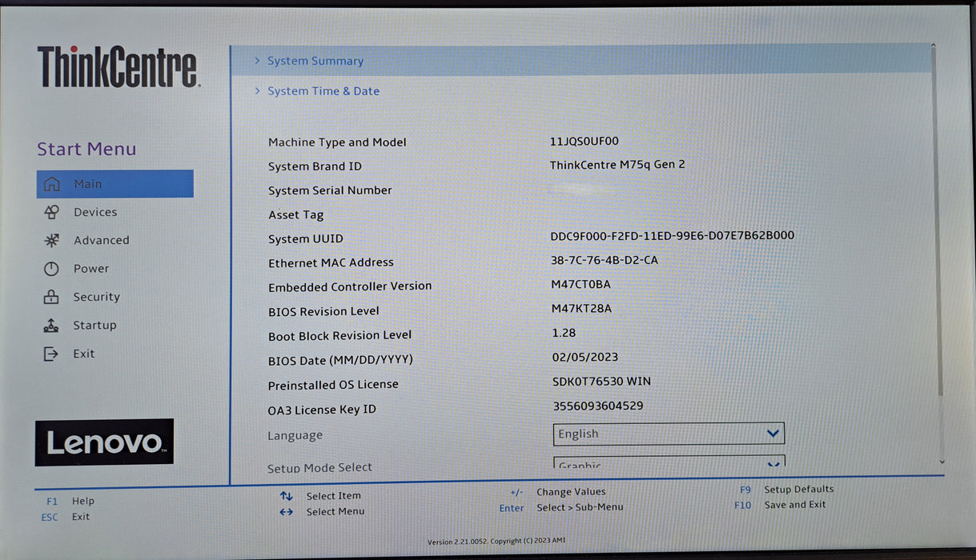Click the Asset Tag label

296,215
